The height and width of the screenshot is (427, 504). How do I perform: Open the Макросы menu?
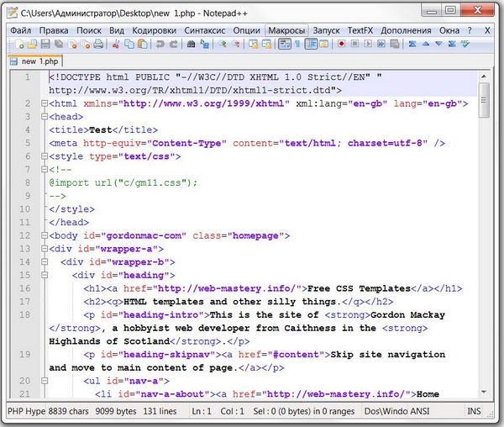pyautogui.click(x=286, y=30)
